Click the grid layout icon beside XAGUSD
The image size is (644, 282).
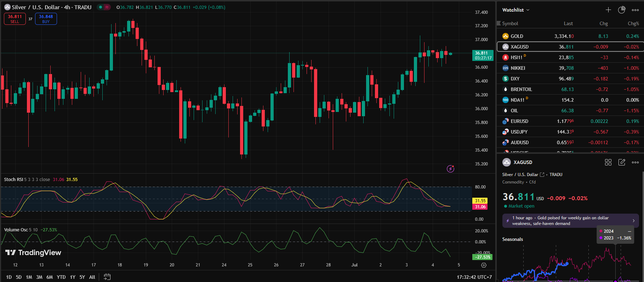pyautogui.click(x=608, y=162)
